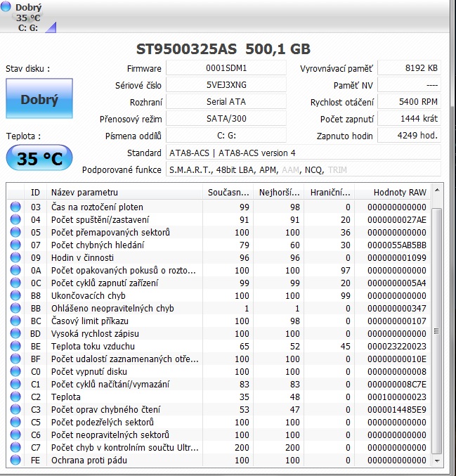
Task: Click the Hraniční... column header
Action: [x=330, y=192]
